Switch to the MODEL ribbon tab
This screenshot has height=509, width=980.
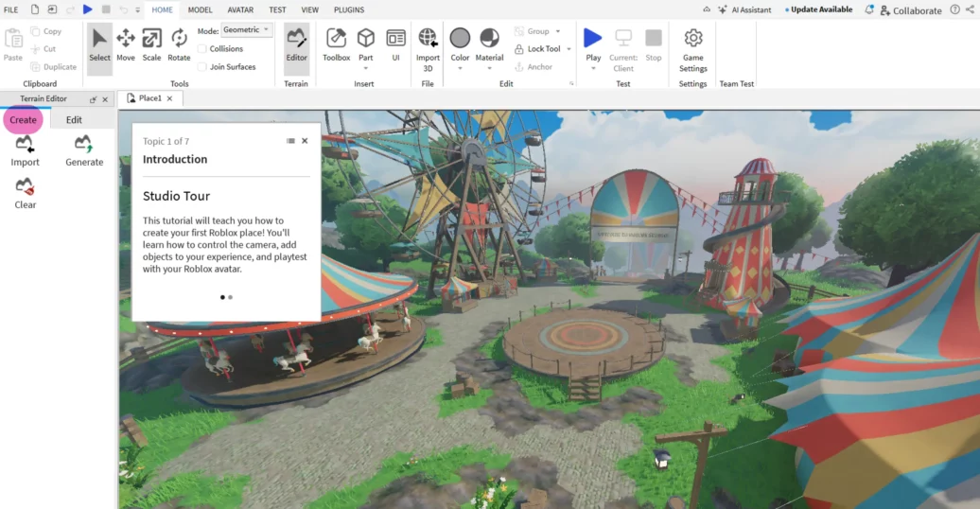pyautogui.click(x=200, y=9)
